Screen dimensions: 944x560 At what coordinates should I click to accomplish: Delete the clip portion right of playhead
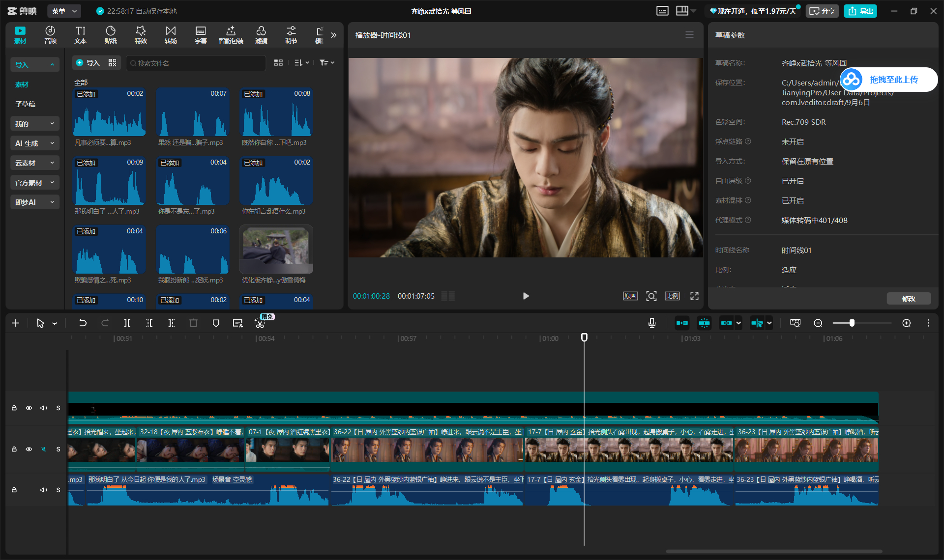(x=171, y=323)
